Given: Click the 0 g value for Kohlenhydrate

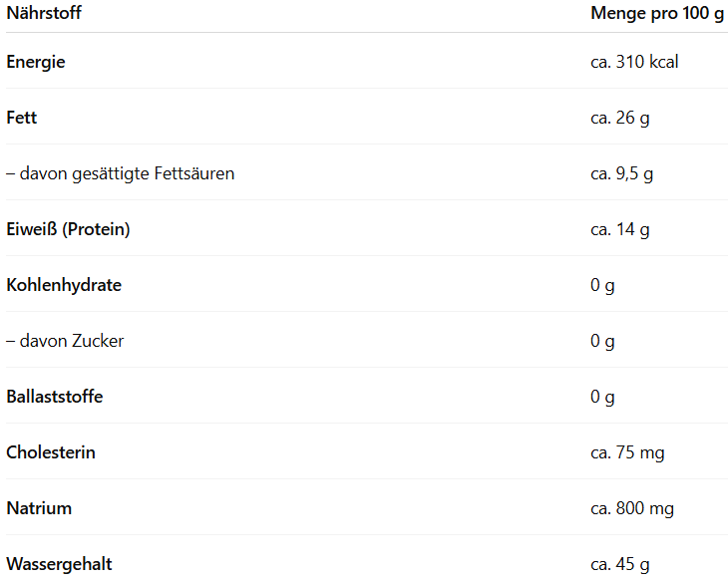Looking at the screenshot, I should coord(602,285).
